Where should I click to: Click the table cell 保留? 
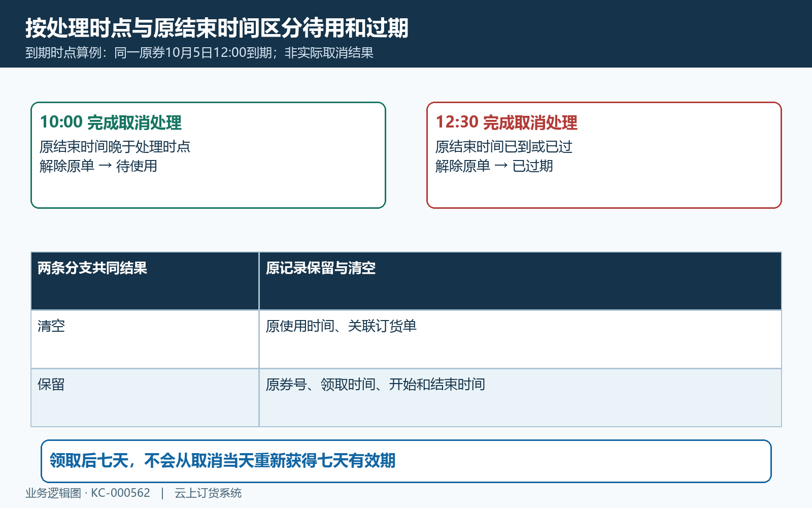pos(145,398)
